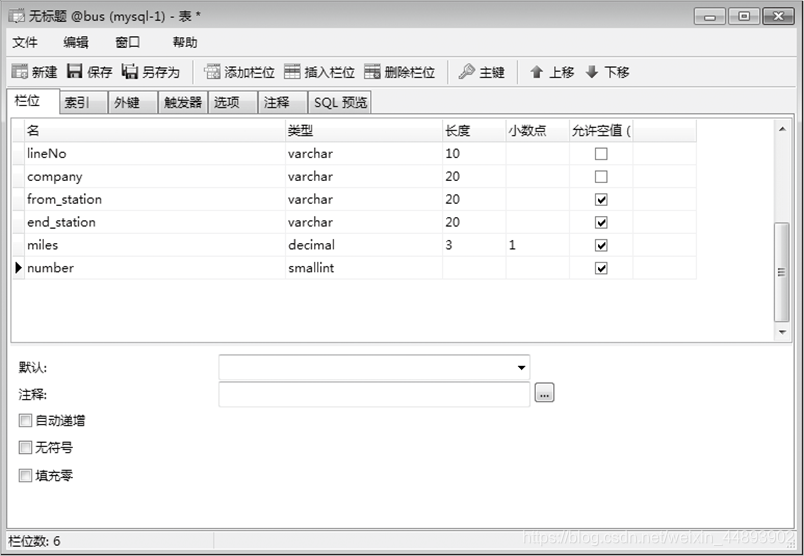Uncheck allow-null for number row
The image size is (804, 556).
coord(601,268)
